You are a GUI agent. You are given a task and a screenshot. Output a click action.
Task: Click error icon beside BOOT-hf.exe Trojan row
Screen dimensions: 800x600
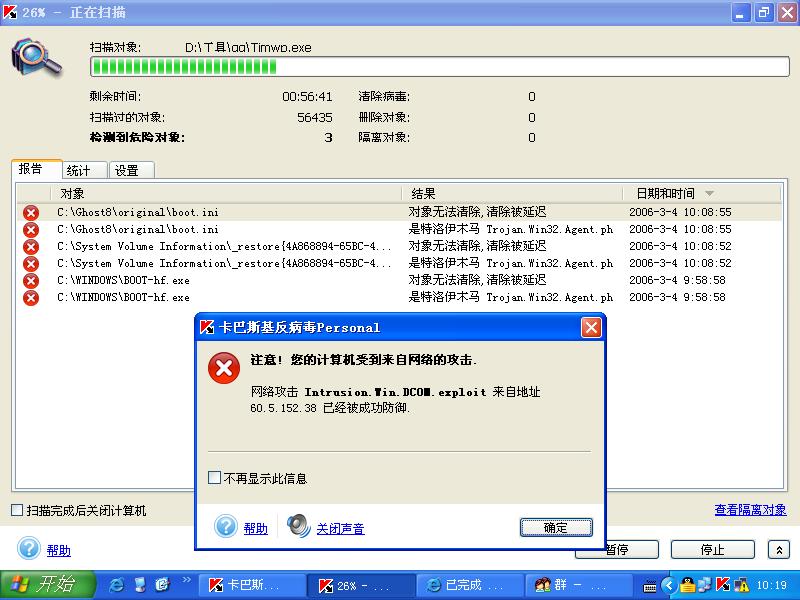click(x=31, y=298)
